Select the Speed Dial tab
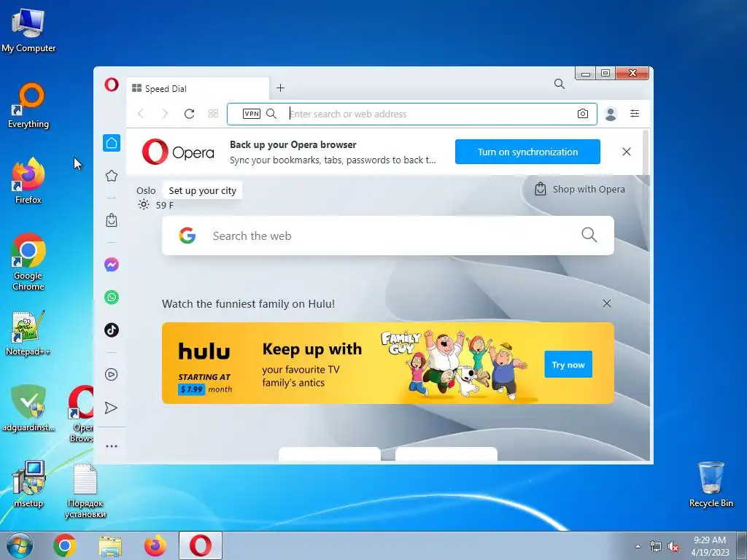Screen dimensions: 747x560 coord(198,88)
